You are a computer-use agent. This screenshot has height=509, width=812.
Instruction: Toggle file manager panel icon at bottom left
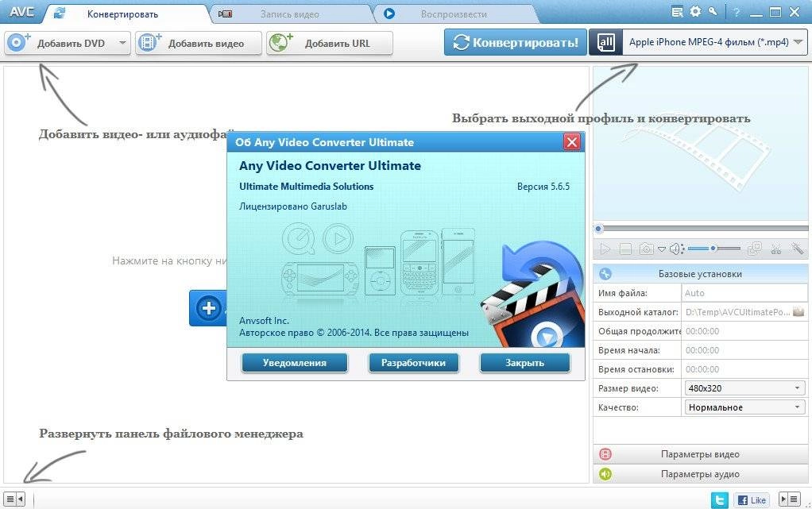point(14,499)
